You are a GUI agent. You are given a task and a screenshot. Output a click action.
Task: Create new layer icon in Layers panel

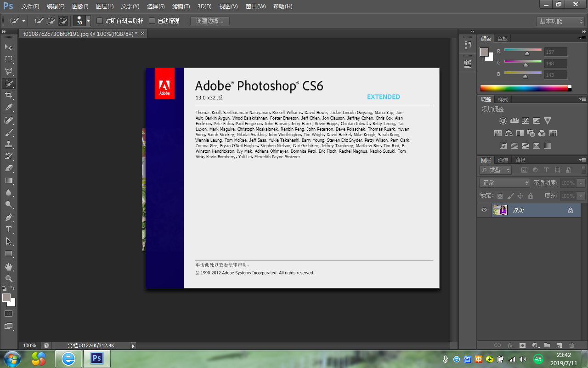tap(559, 345)
